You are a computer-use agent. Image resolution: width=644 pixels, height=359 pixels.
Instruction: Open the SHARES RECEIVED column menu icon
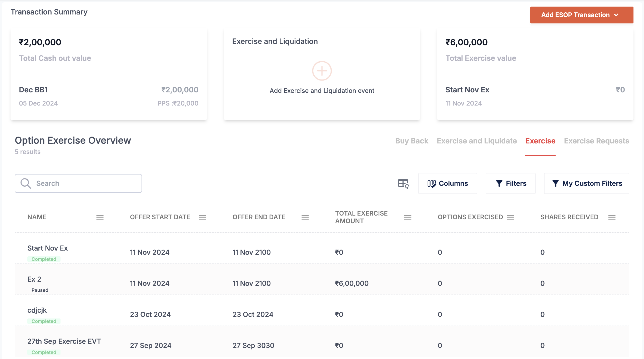612,217
